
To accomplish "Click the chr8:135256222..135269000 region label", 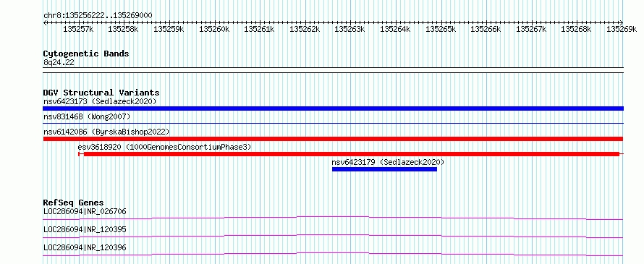I will (98, 15).
